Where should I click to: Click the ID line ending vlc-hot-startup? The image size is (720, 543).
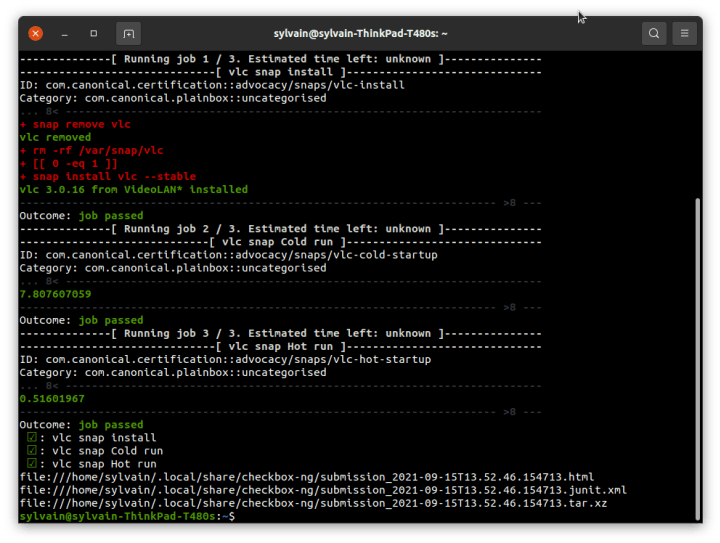coord(225,359)
